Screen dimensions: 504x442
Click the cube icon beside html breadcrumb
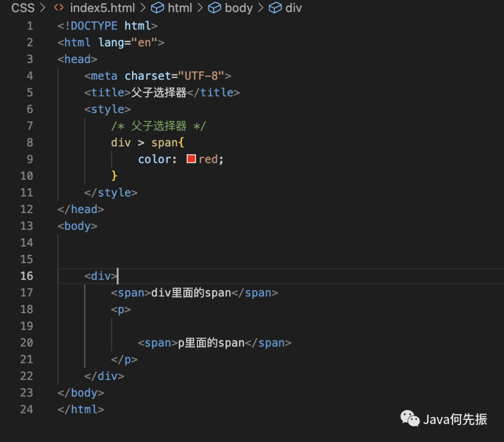coord(158,8)
